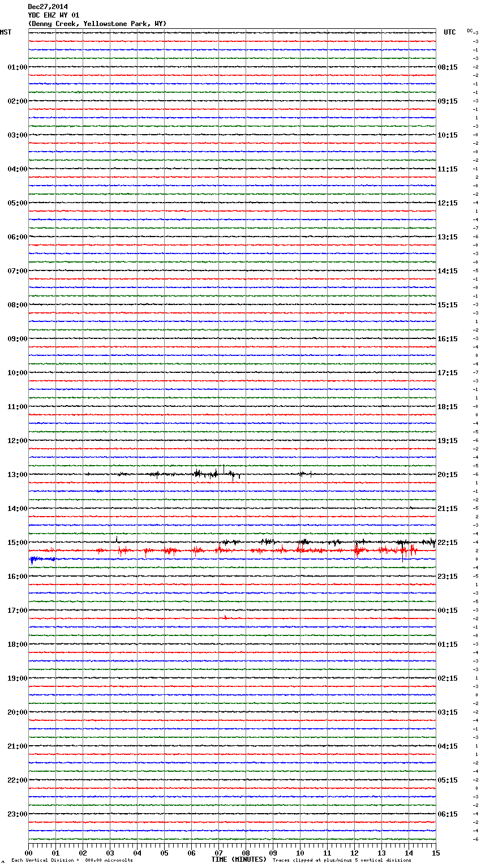
Task: Select the 03:00 MST time label
Action: click(18, 135)
